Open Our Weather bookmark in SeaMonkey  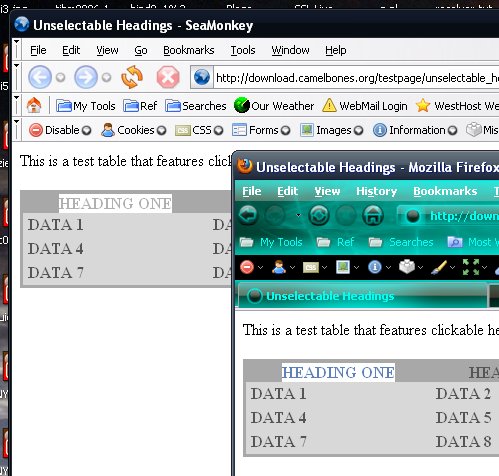pos(274,106)
